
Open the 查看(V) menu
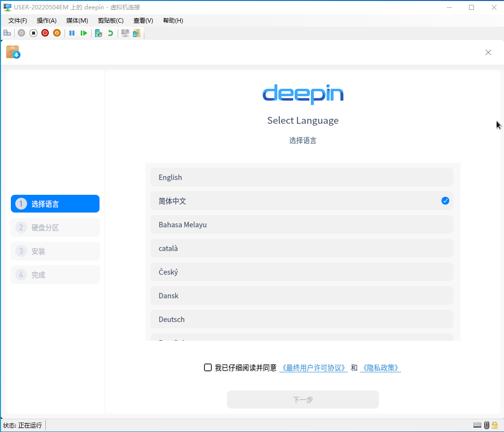(x=143, y=21)
